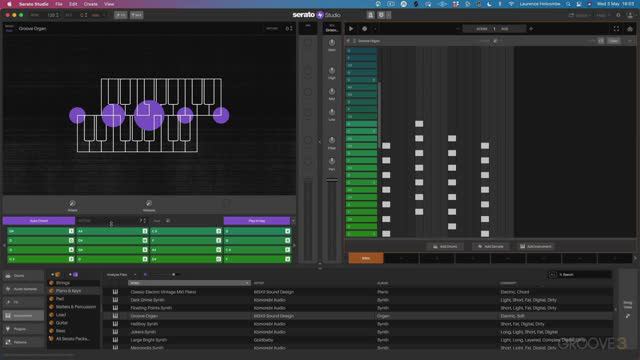Select the Instruments library category

click(x=23, y=316)
